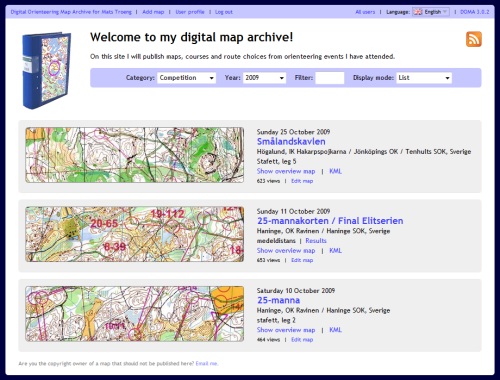The image size is (500, 380).
Task: Open 25-mannakorten / Final Elitserien map
Action: tap(330, 221)
